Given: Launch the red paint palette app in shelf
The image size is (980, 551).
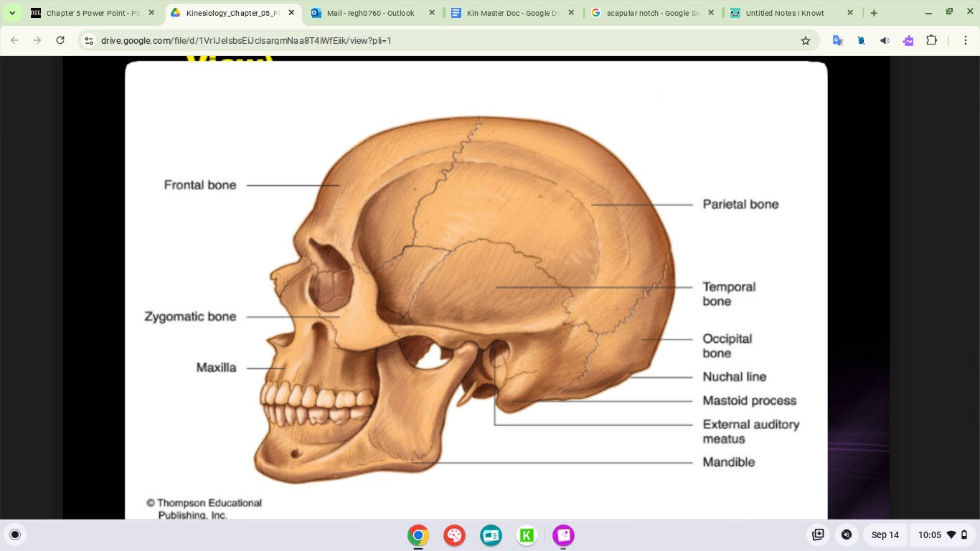Looking at the screenshot, I should tap(454, 535).
